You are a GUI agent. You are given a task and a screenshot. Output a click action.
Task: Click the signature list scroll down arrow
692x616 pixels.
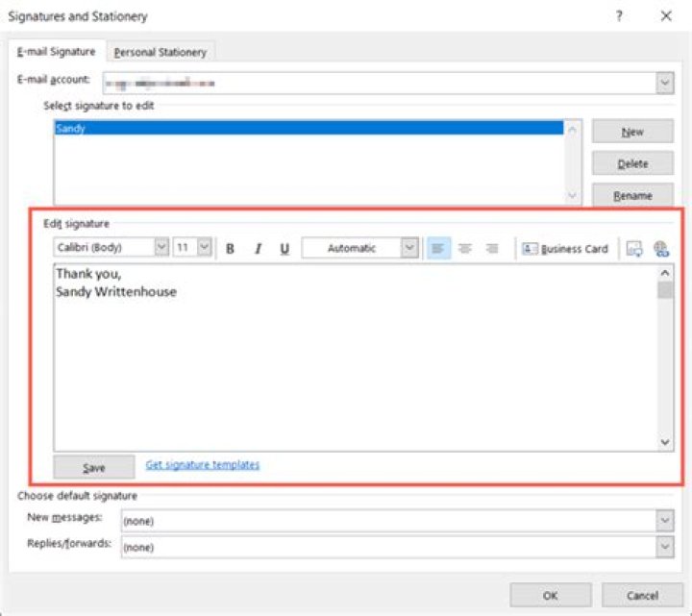[573, 195]
